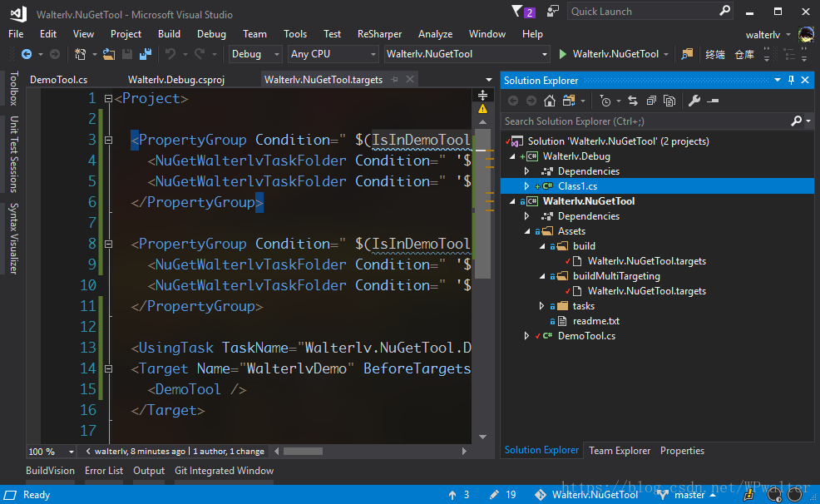Open Properties wrench icon in Solution Explorer

[x=694, y=101]
